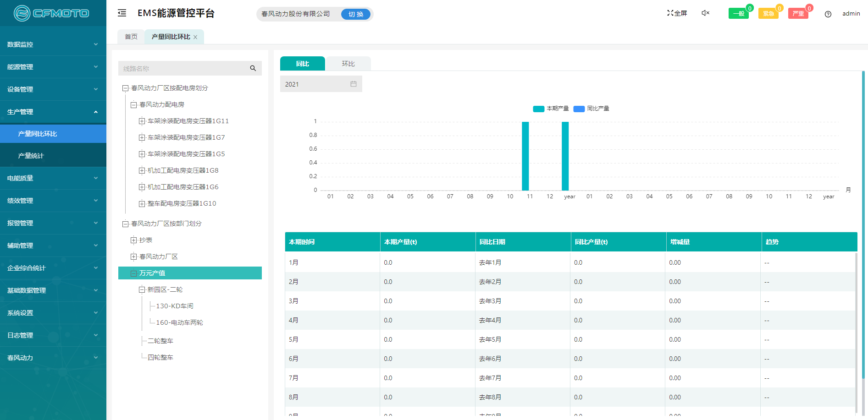
Task: Open the green 一般 alarm badge
Action: 738,14
